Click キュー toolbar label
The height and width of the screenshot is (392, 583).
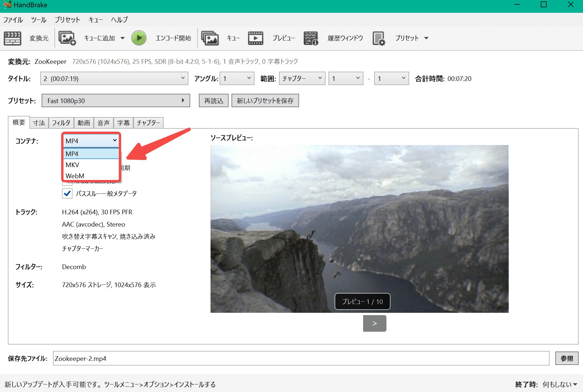[x=233, y=38]
